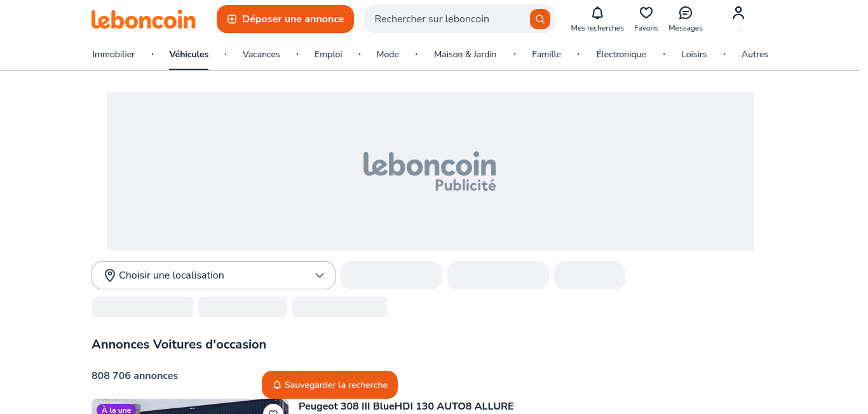
Task: Open Messages chat bubble icon
Action: click(686, 13)
